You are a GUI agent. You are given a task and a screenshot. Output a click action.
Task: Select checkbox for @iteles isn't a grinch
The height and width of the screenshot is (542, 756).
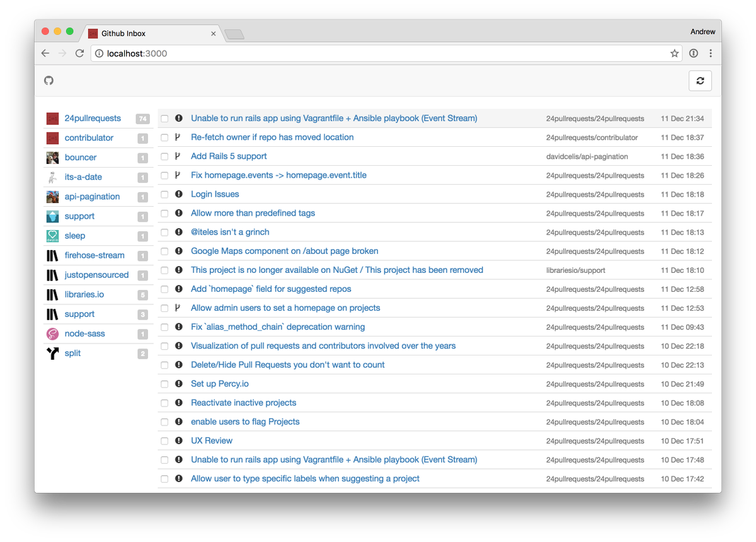(x=164, y=233)
